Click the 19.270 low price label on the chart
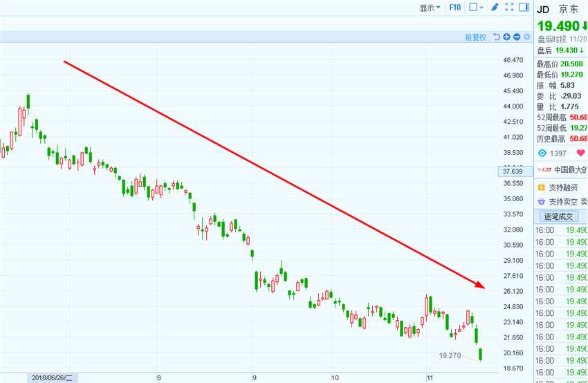The width and height of the screenshot is (588, 383). point(450,355)
